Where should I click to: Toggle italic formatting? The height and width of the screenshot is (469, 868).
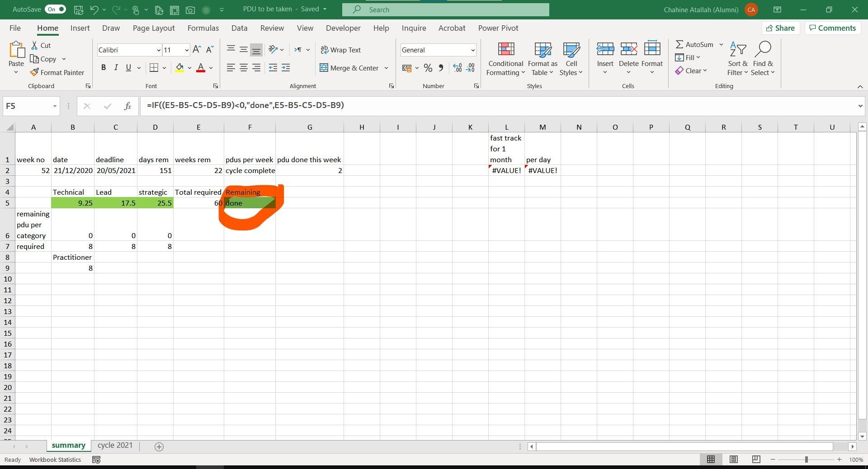pos(116,67)
